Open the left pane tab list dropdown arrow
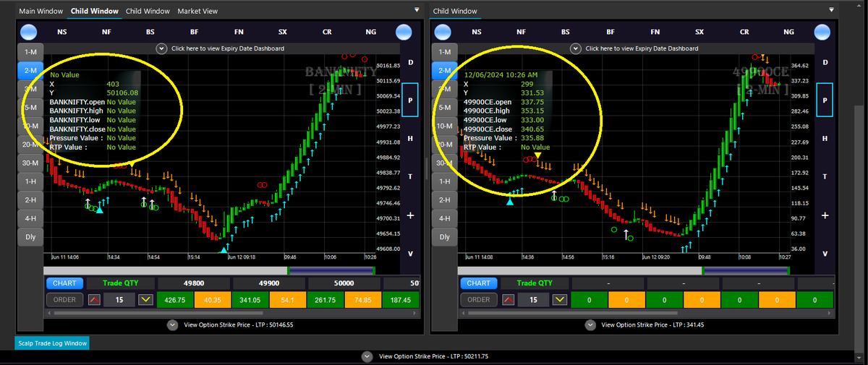 [x=416, y=10]
